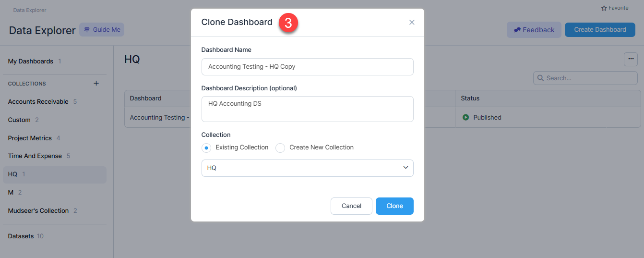Click the search magnifier icon
Viewport: 644px width, 258px height.
click(541, 78)
